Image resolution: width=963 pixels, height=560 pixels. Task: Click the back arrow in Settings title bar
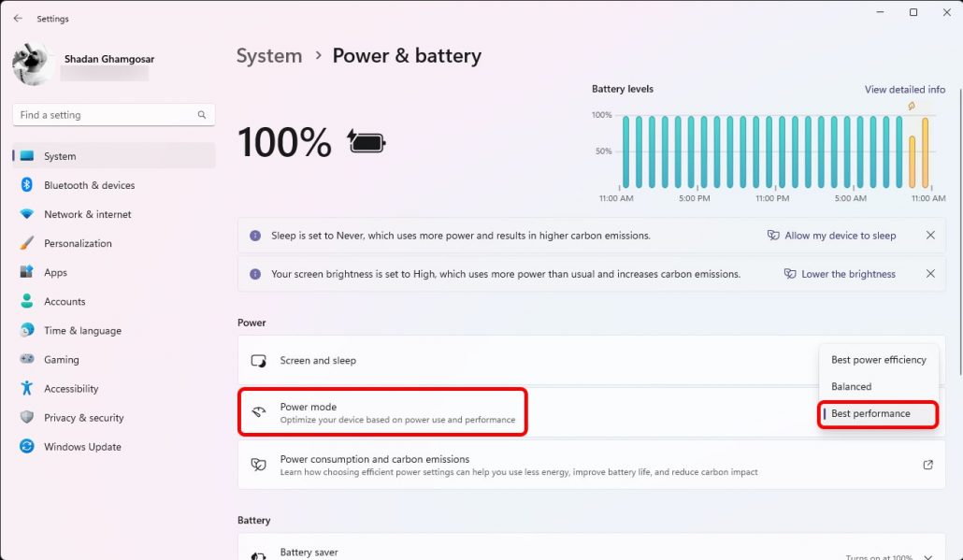coord(18,19)
